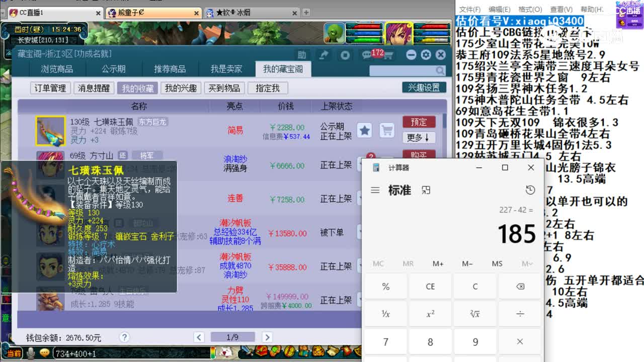
Task: Click calculator multiply key
Action: tap(520, 342)
